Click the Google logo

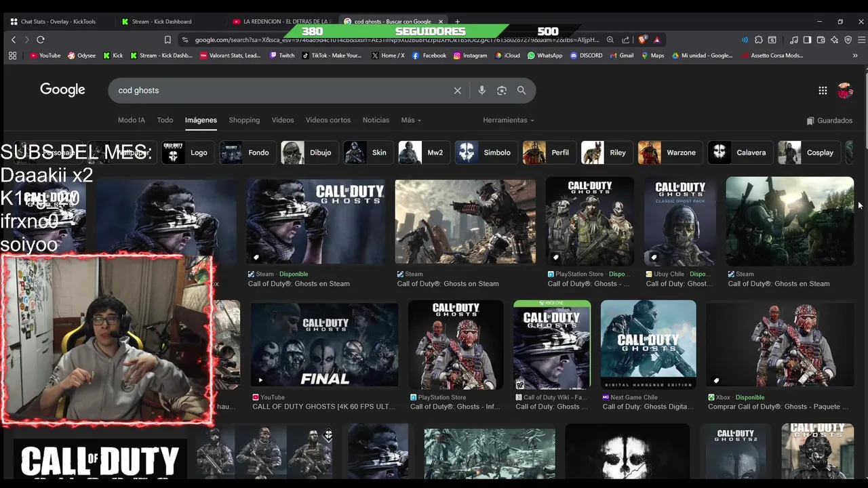click(x=62, y=89)
